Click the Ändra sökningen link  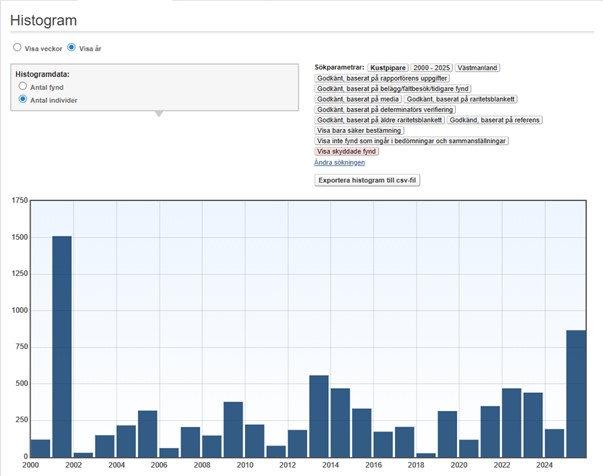339,162
